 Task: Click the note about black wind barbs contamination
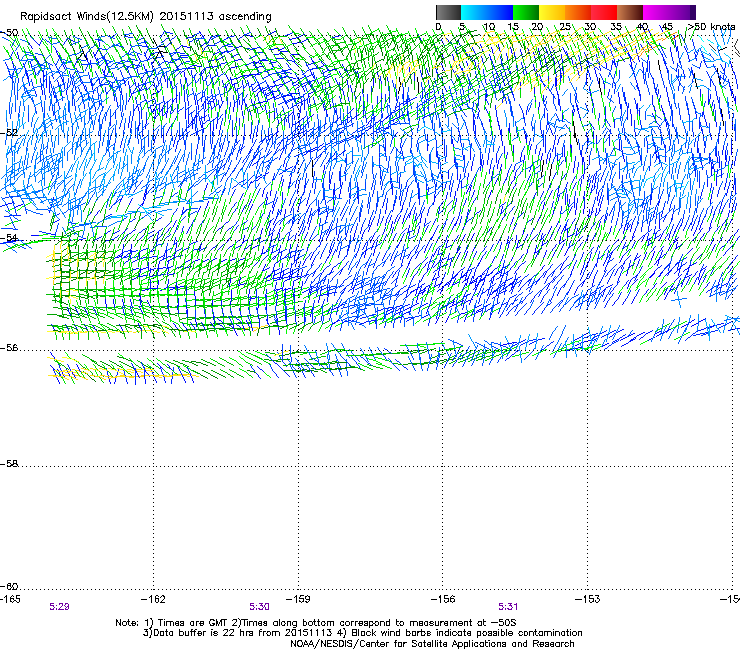[462, 633]
